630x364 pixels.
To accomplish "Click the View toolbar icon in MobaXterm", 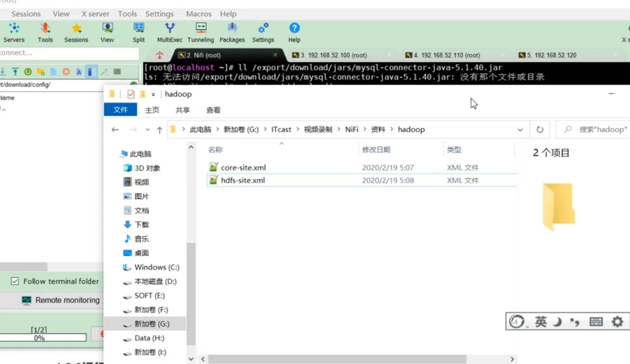I will (x=107, y=32).
